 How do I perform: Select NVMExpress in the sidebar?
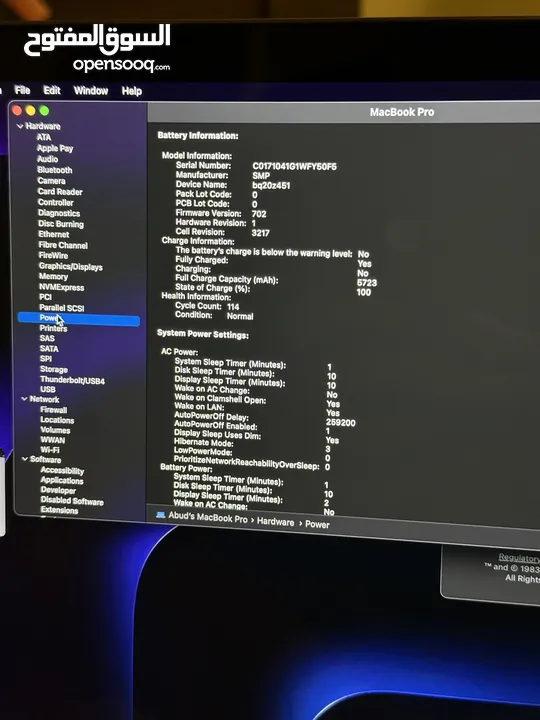[x=62, y=287]
